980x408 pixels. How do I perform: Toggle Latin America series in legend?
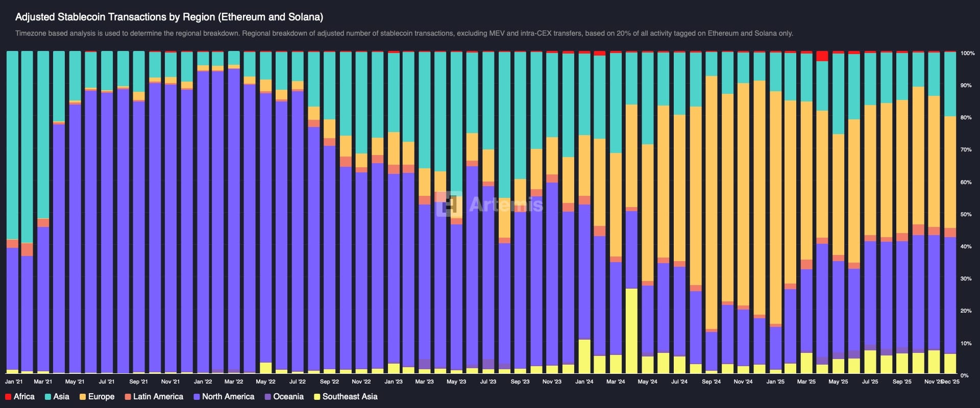click(154, 397)
